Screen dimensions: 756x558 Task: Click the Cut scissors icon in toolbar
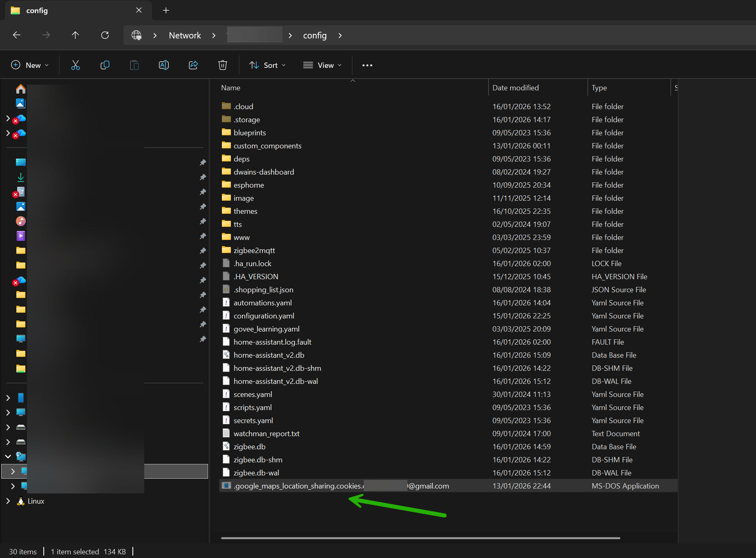76,65
